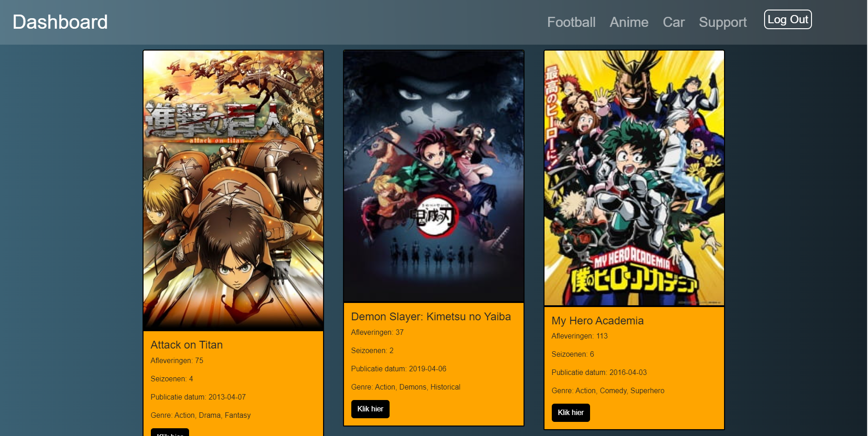
Task: Click the Afleveringen: 75 text
Action: coord(177,360)
